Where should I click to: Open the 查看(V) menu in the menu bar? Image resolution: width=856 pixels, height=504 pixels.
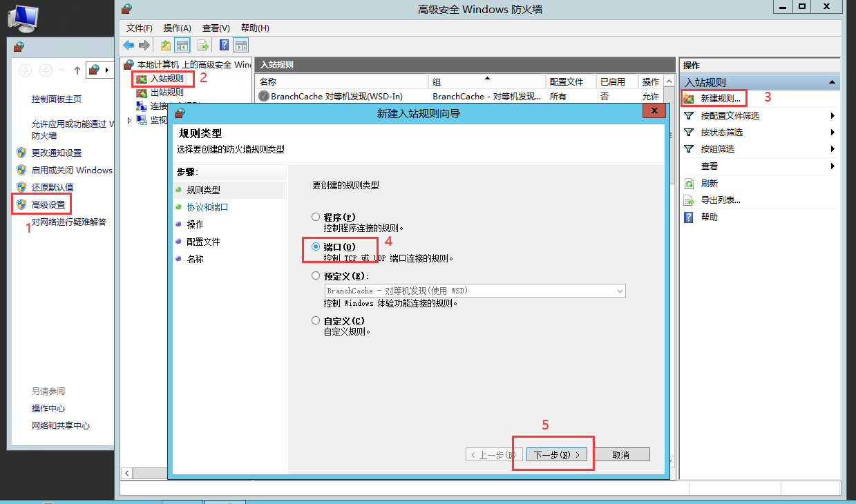216,28
